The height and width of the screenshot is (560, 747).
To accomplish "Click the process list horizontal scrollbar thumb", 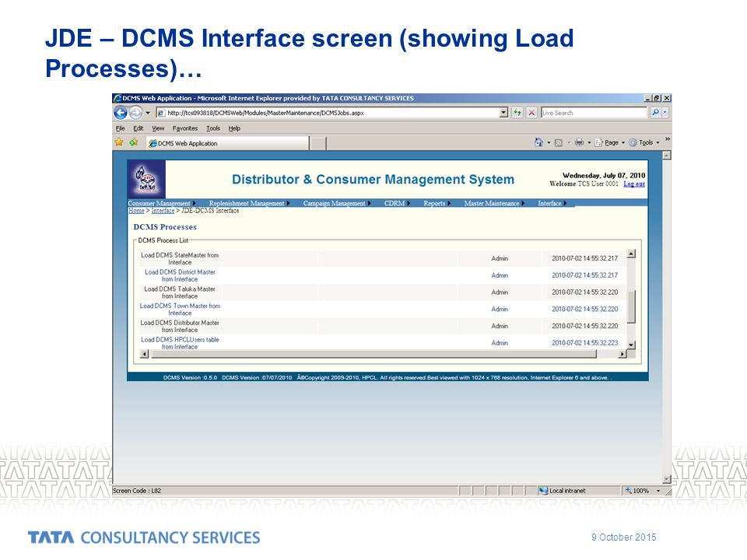I will click(373, 354).
